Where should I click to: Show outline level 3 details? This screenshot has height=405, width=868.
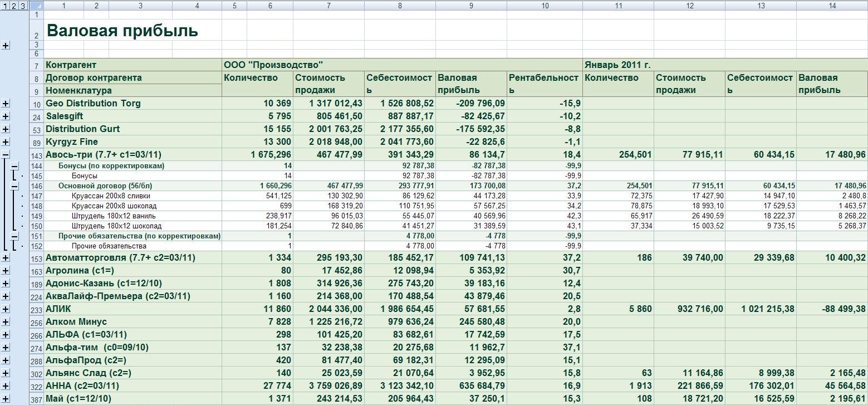[23, 6]
